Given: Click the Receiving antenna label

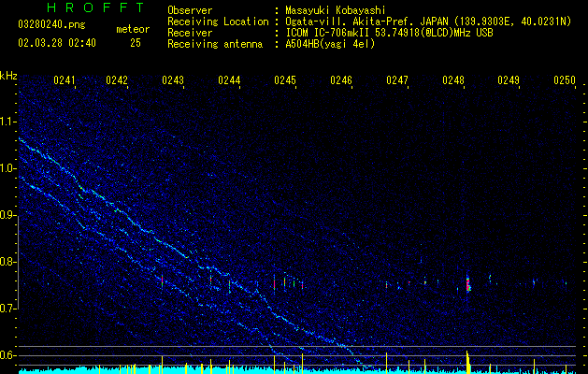Looking at the screenshot, I should [x=215, y=45].
